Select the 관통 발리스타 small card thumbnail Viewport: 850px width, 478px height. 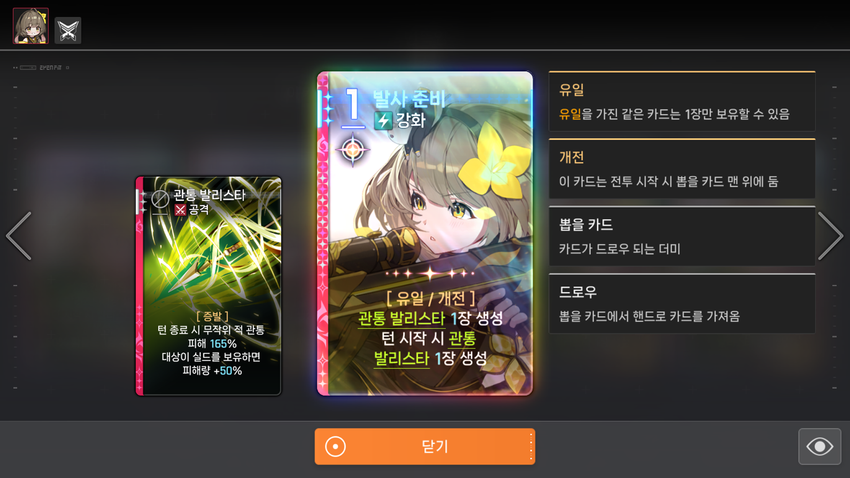(209, 286)
